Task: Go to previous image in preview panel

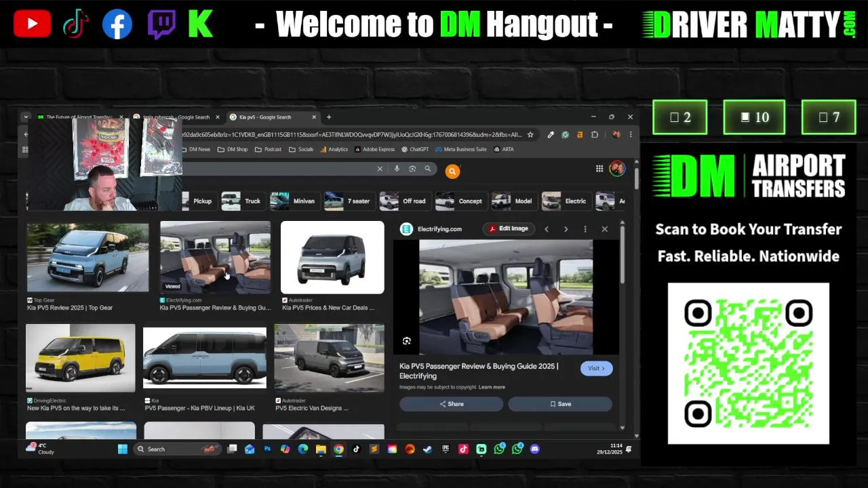Action: point(547,229)
